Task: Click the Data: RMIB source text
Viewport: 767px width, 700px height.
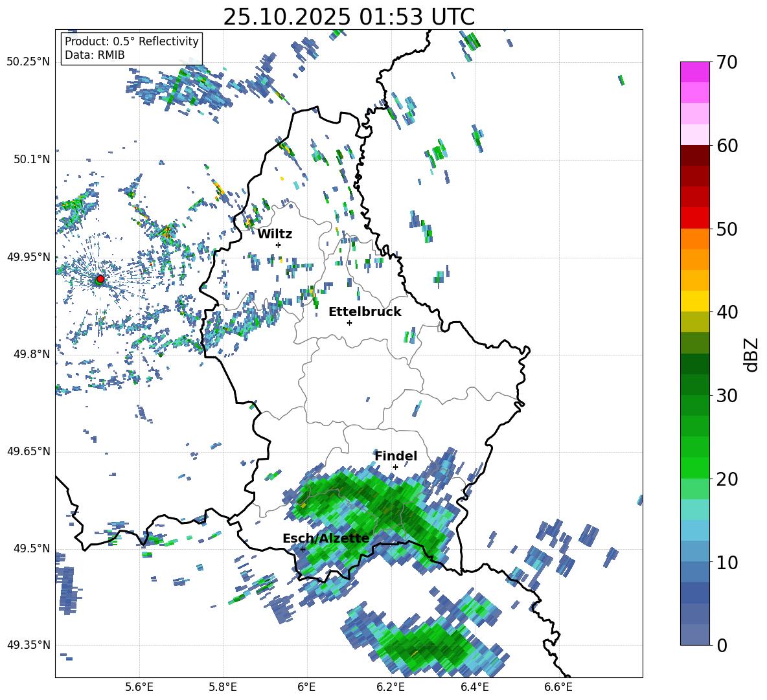Action: (x=95, y=55)
